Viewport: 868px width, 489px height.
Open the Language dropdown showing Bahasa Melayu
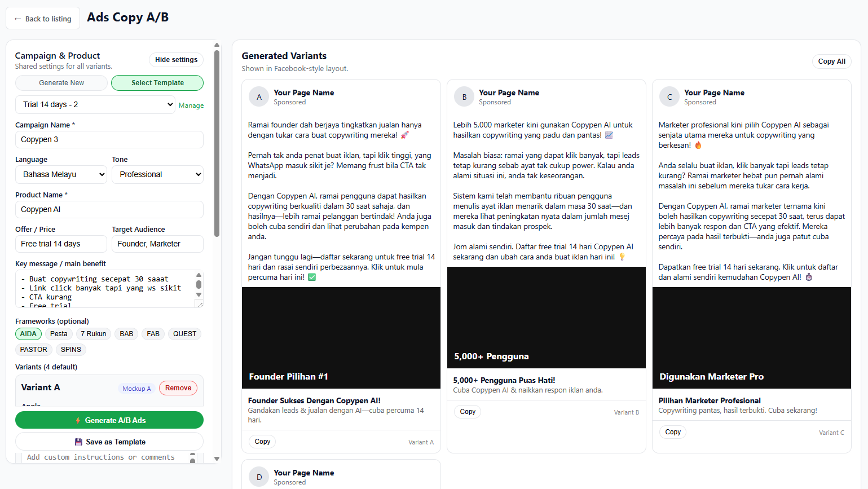[61, 175]
